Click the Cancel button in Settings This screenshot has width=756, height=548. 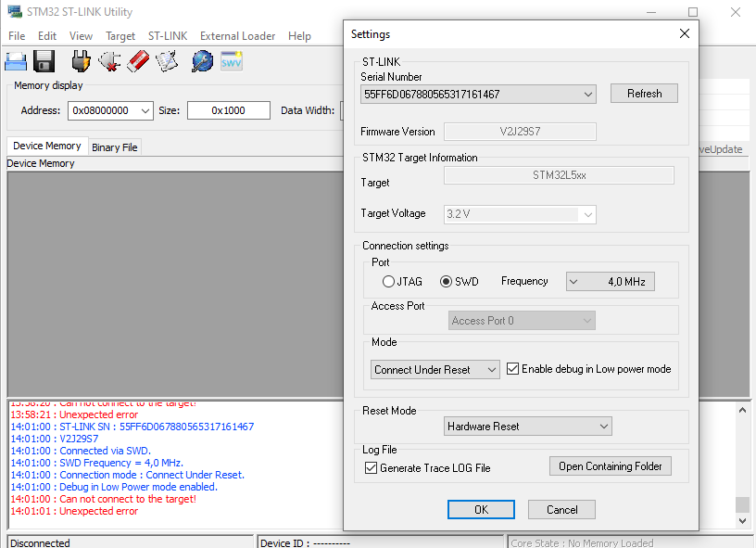click(x=561, y=509)
